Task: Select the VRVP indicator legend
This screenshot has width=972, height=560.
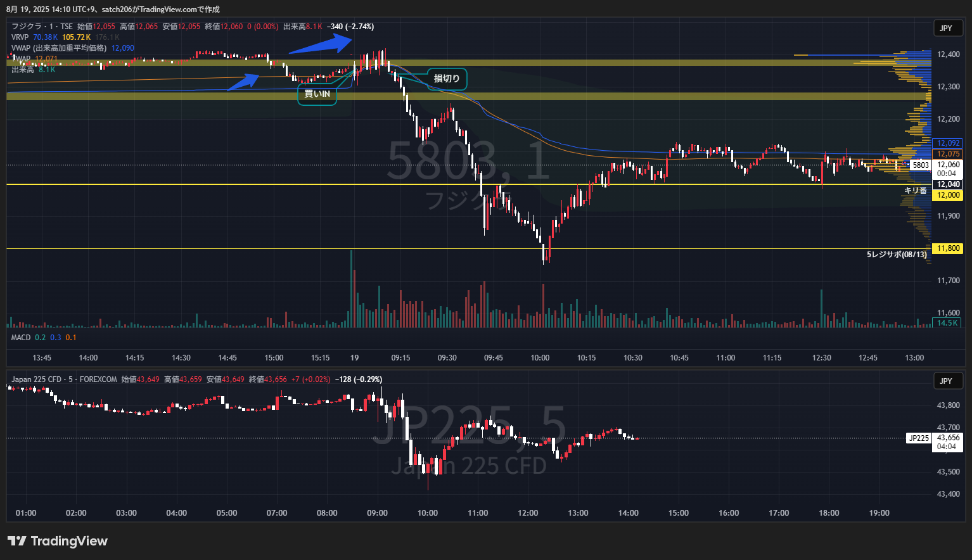Action: tap(20, 37)
